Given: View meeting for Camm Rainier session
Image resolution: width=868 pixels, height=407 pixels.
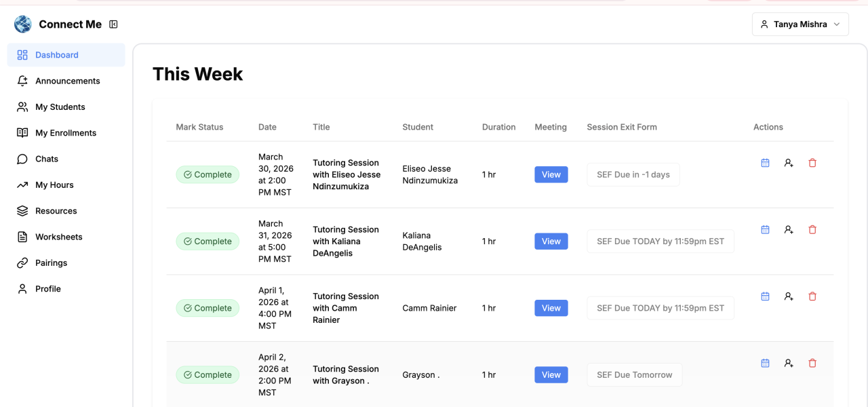Looking at the screenshot, I should coord(551,309).
